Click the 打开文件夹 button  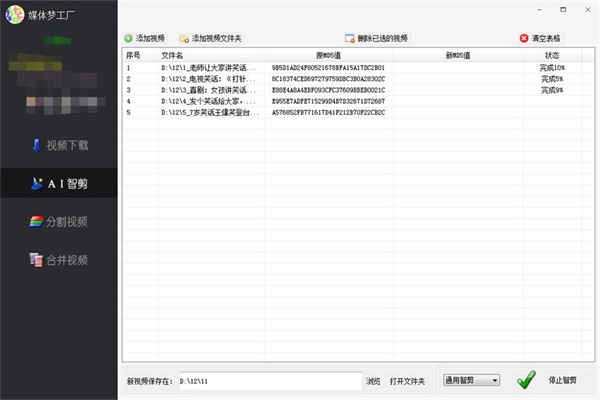click(407, 381)
